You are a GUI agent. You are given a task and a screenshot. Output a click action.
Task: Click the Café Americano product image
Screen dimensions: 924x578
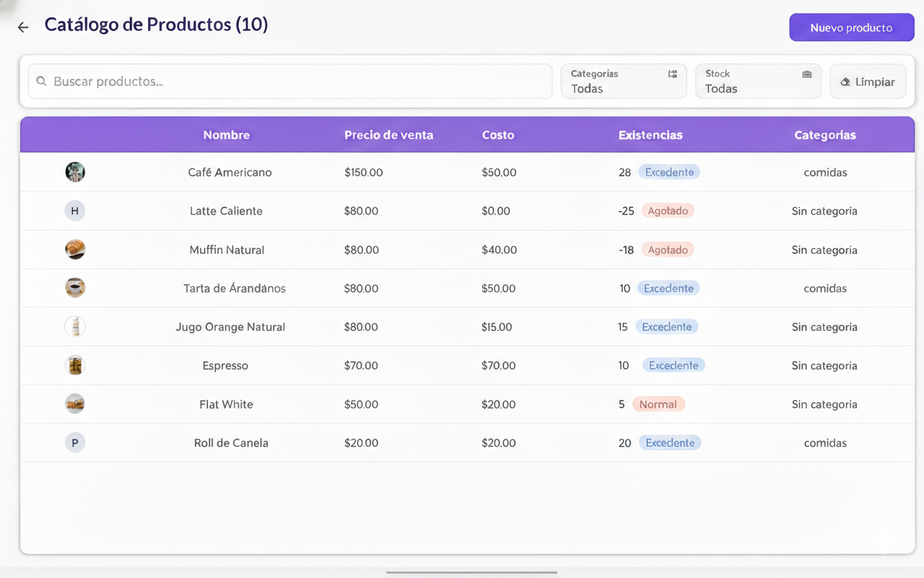[x=75, y=172]
